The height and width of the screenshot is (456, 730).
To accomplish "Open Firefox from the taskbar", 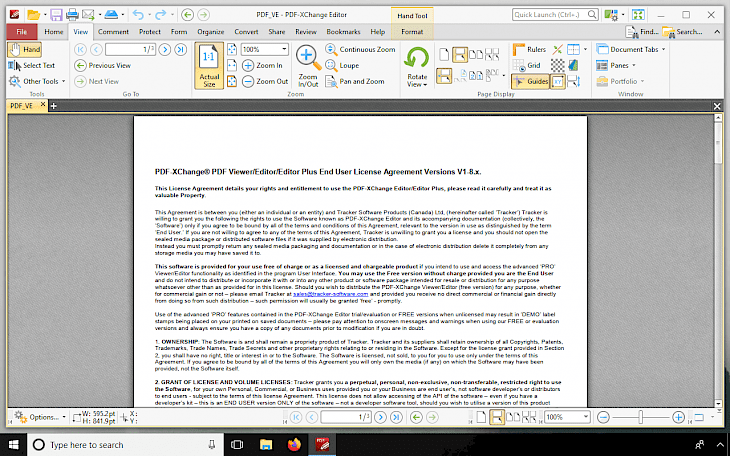I will tap(294, 445).
